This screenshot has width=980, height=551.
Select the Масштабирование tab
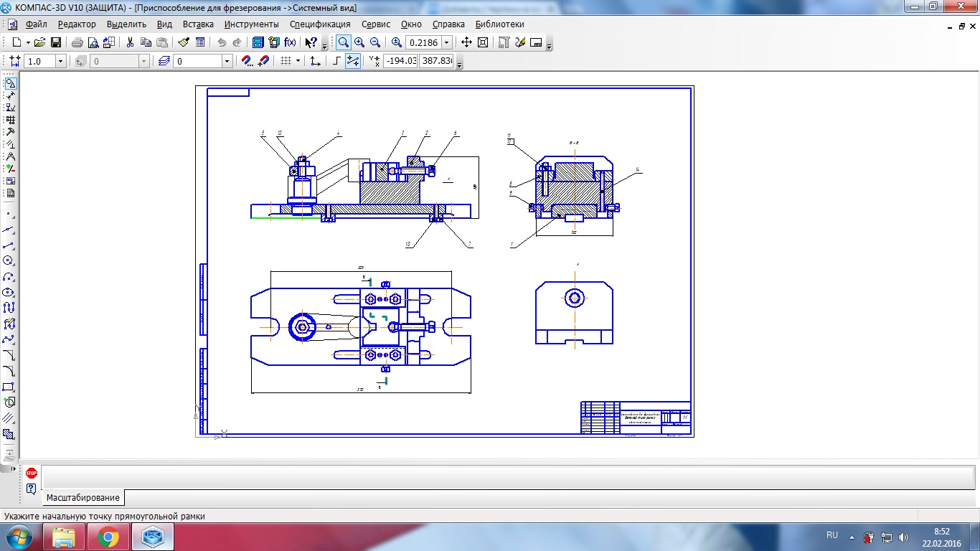(83, 497)
